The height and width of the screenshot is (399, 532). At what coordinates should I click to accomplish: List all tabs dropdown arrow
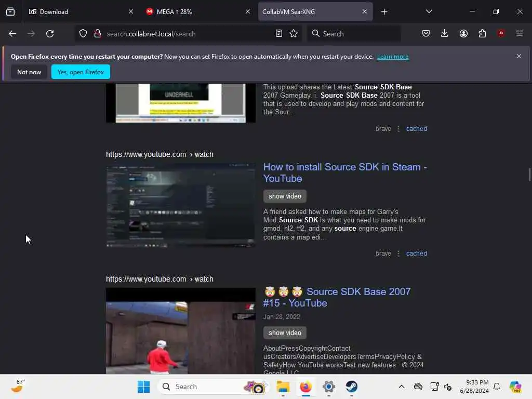tap(429, 11)
